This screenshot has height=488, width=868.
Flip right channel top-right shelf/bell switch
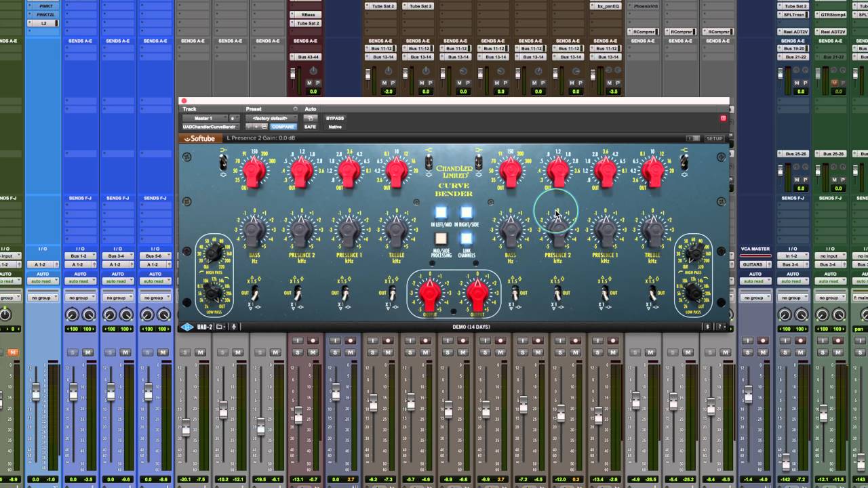685,163
